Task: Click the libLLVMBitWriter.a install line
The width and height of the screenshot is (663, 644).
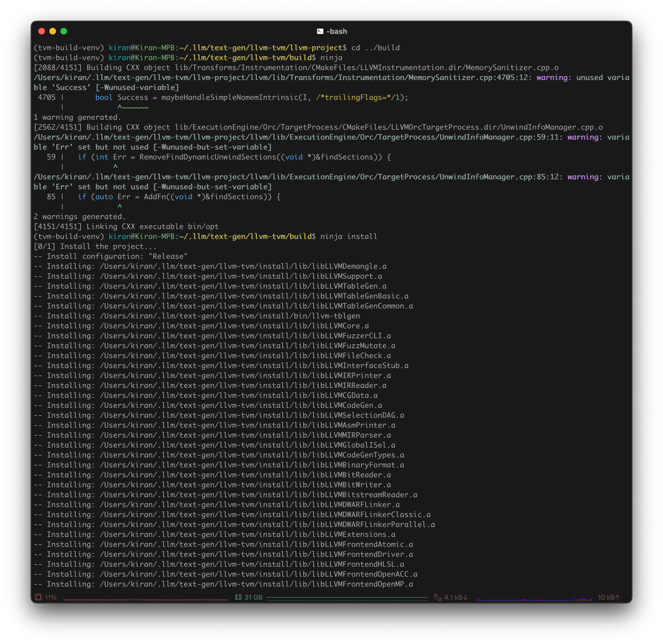Action: point(212,485)
